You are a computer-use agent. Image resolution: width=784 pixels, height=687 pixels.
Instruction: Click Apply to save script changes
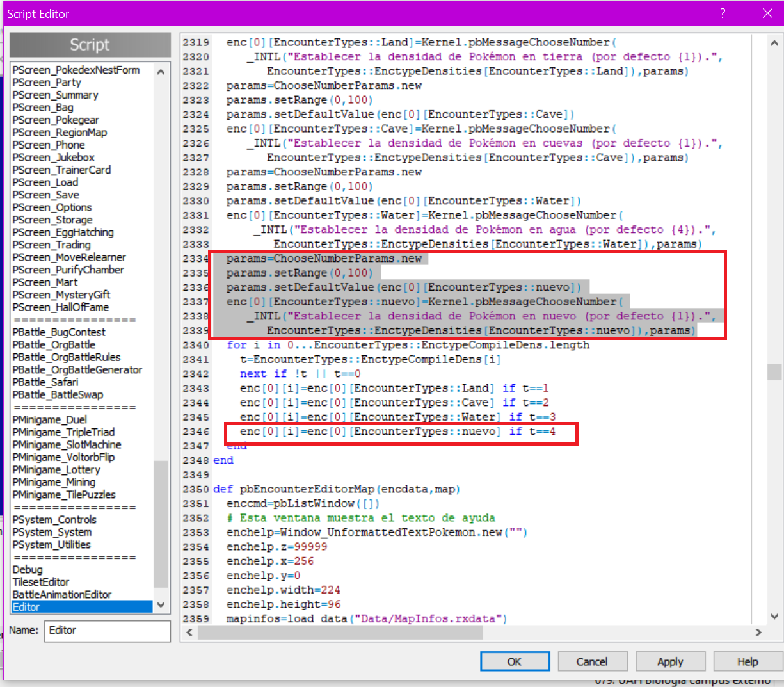(669, 661)
